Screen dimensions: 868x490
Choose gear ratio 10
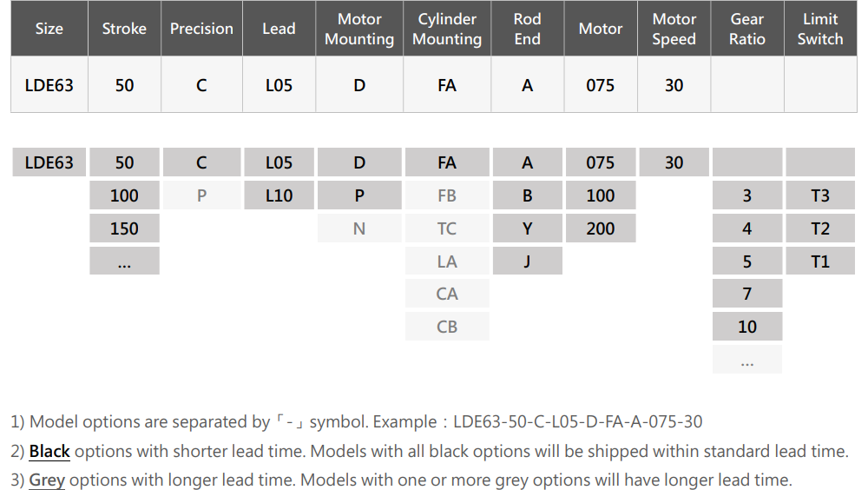(x=747, y=327)
